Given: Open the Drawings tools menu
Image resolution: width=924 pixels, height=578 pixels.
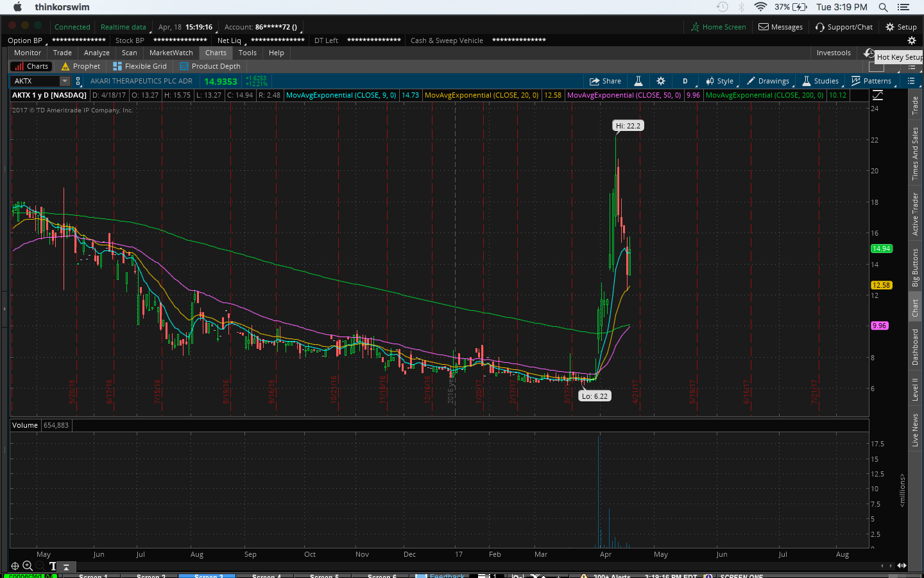Looking at the screenshot, I should pyautogui.click(x=767, y=81).
